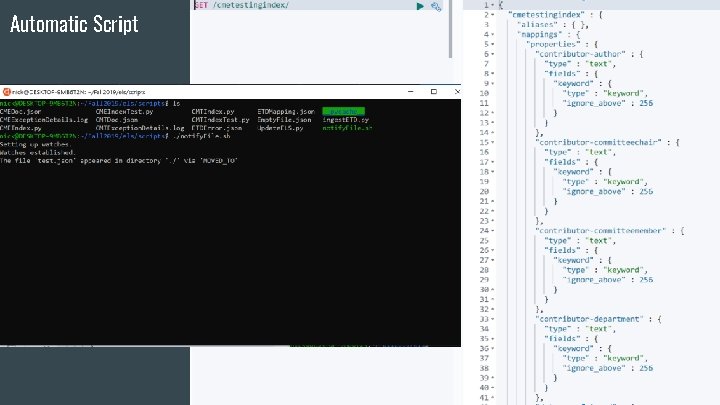Collapse the contributor-committeechair block on line 15
720x405 pixels.
click(493, 142)
